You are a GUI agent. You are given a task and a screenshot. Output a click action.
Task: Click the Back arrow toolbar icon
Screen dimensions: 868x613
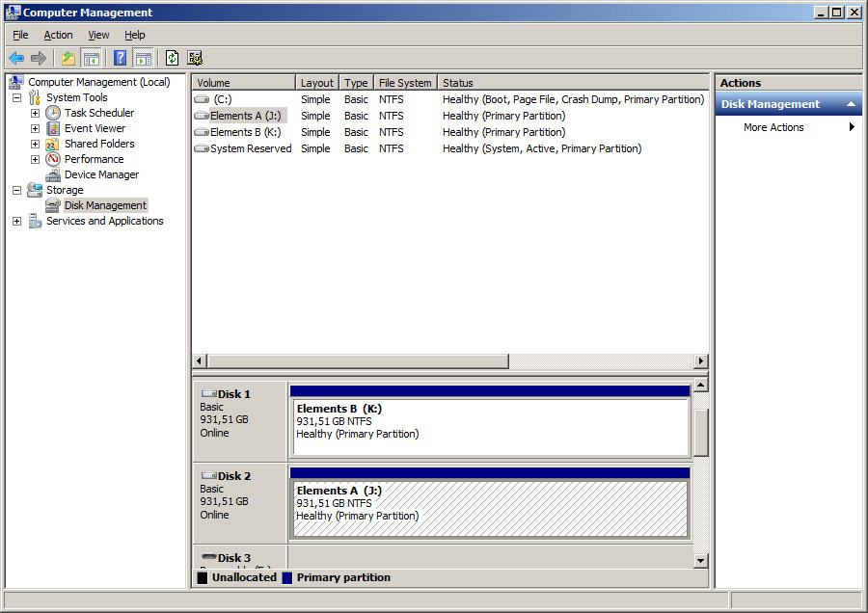(x=16, y=58)
